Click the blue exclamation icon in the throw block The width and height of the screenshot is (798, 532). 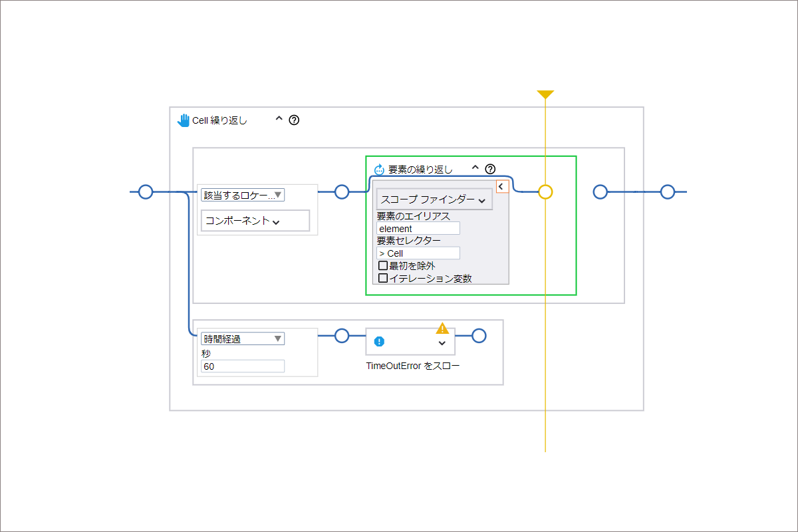pos(379,342)
